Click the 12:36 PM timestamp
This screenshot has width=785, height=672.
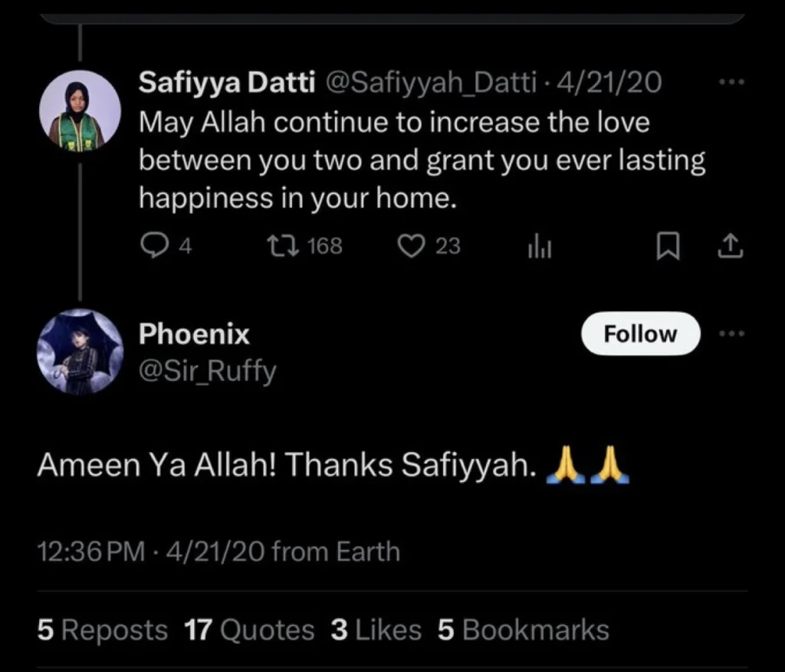(x=91, y=550)
